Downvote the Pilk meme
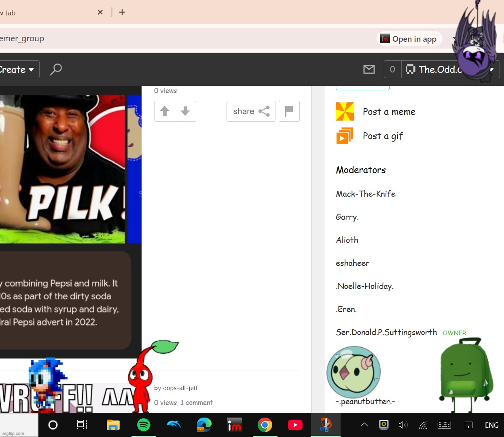The height and width of the screenshot is (437, 504). 185,111
